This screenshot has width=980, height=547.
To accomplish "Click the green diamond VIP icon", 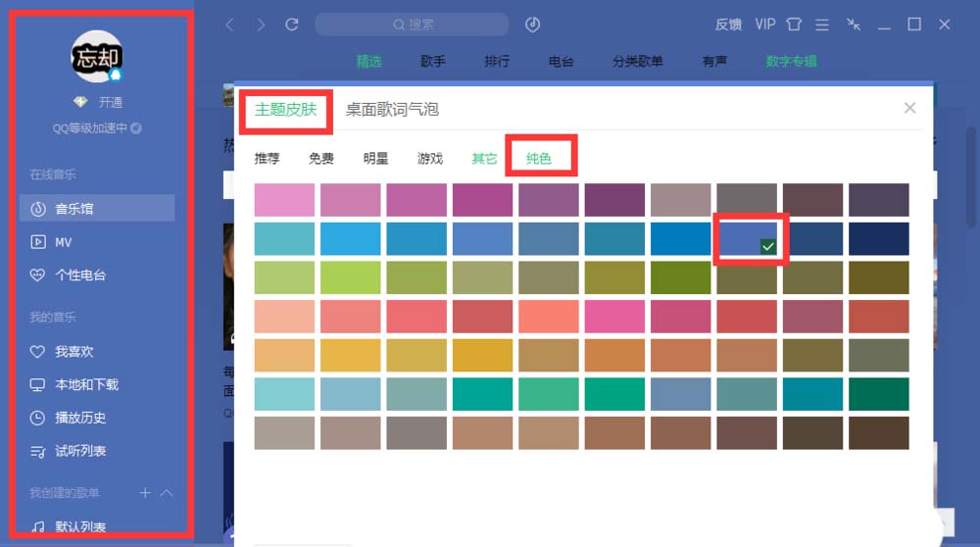I will (80, 102).
